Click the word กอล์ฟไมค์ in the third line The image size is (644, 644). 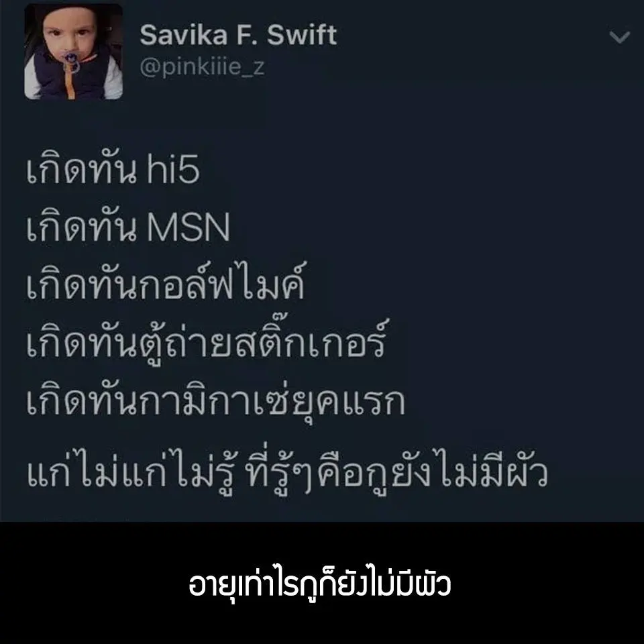(221, 282)
